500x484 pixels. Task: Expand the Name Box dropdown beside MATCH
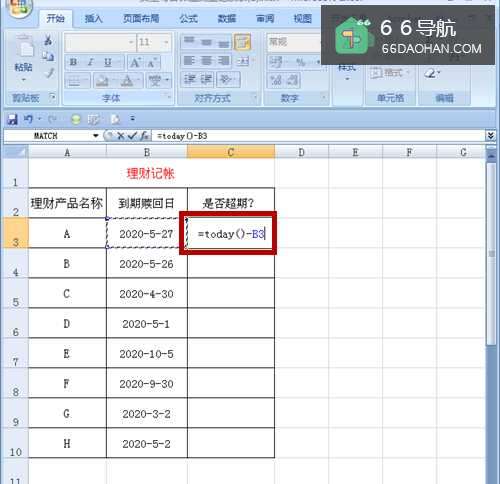pyautogui.click(x=96, y=136)
